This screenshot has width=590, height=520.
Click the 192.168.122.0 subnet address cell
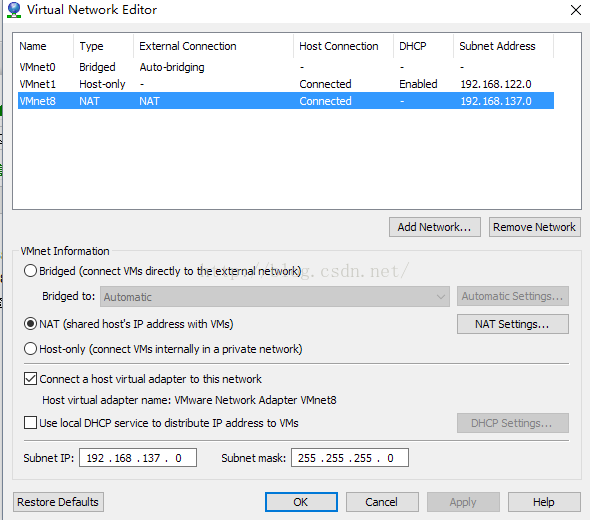click(496, 84)
